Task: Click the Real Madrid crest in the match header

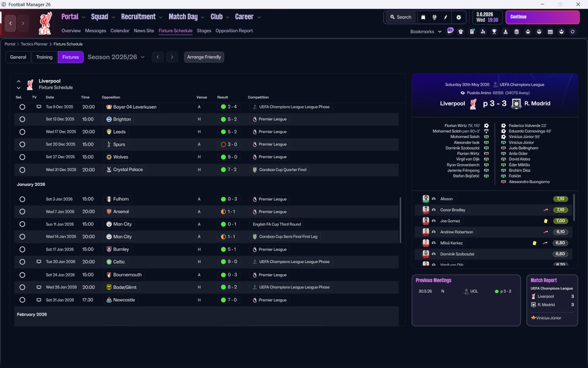Action: (516, 103)
